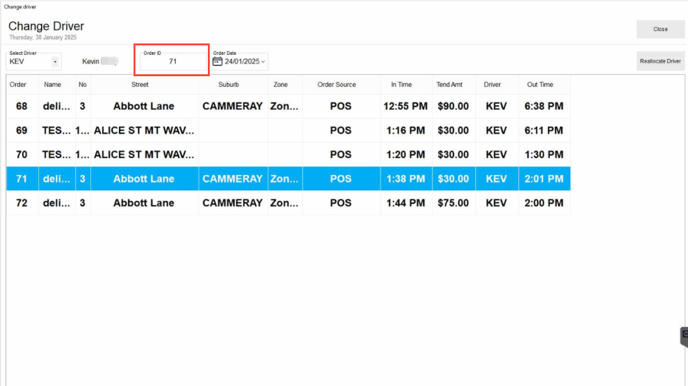Click the Order ID input field

pos(173,61)
